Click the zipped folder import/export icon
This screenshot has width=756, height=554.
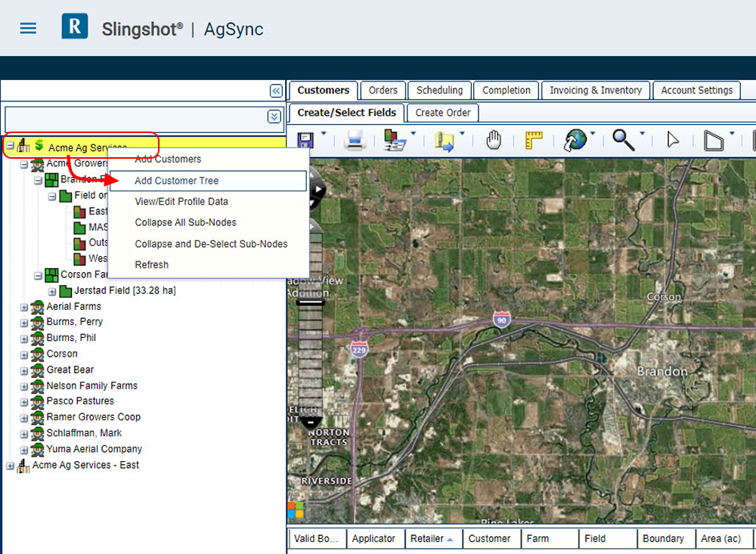[x=444, y=141]
